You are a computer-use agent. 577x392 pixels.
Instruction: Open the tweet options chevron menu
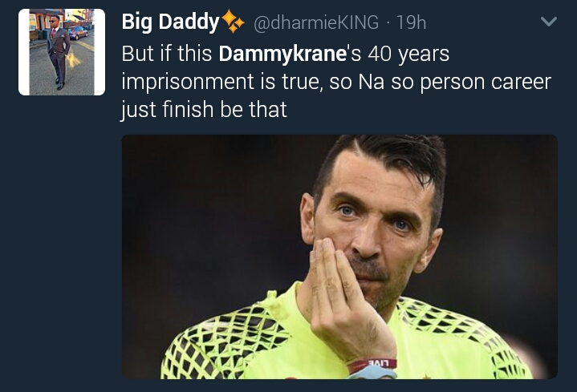click(549, 22)
